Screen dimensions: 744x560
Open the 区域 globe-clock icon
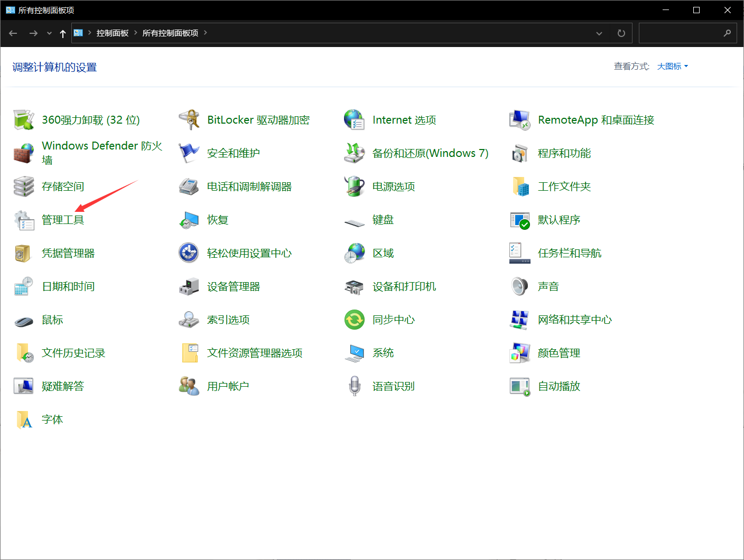coord(355,253)
